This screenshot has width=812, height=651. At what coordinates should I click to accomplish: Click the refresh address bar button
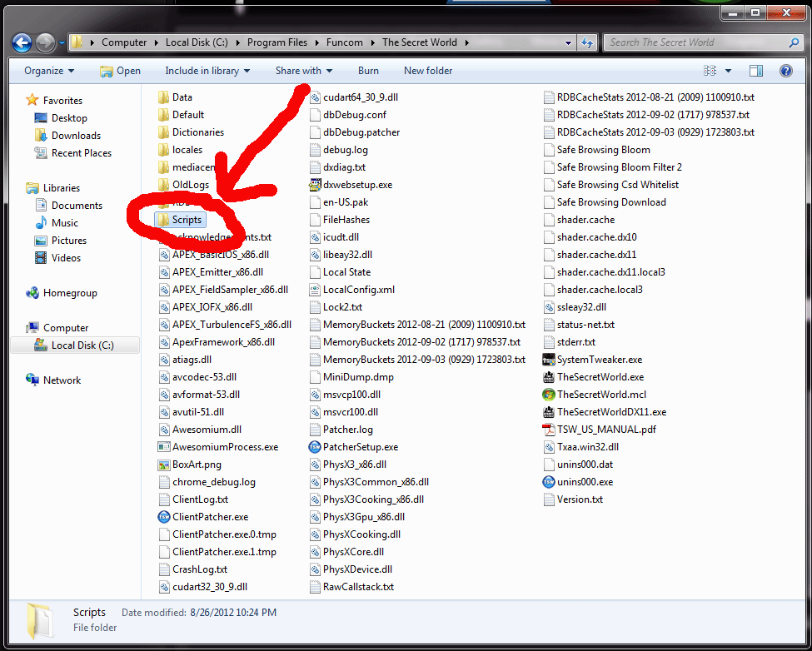coord(587,42)
